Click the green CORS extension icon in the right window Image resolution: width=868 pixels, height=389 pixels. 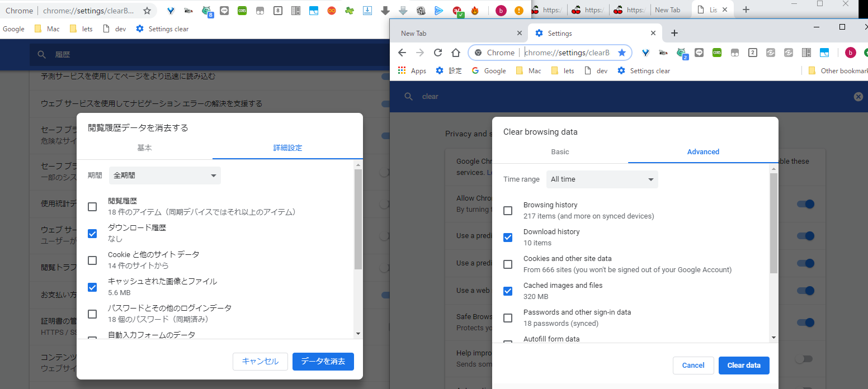(x=717, y=53)
